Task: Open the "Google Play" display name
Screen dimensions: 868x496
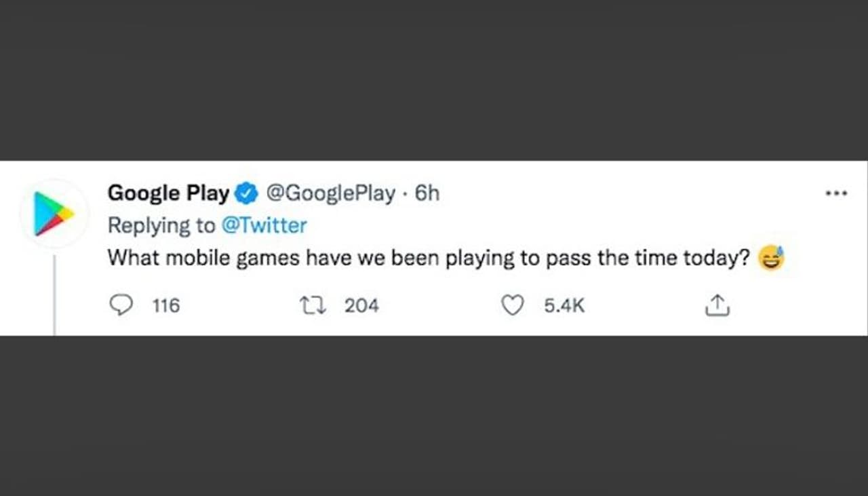Action: click(x=168, y=193)
